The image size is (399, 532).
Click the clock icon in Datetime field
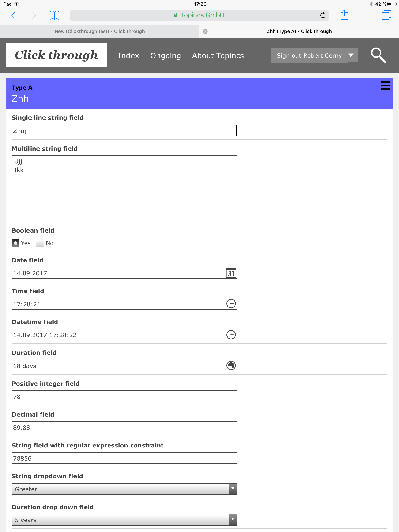pos(231,335)
